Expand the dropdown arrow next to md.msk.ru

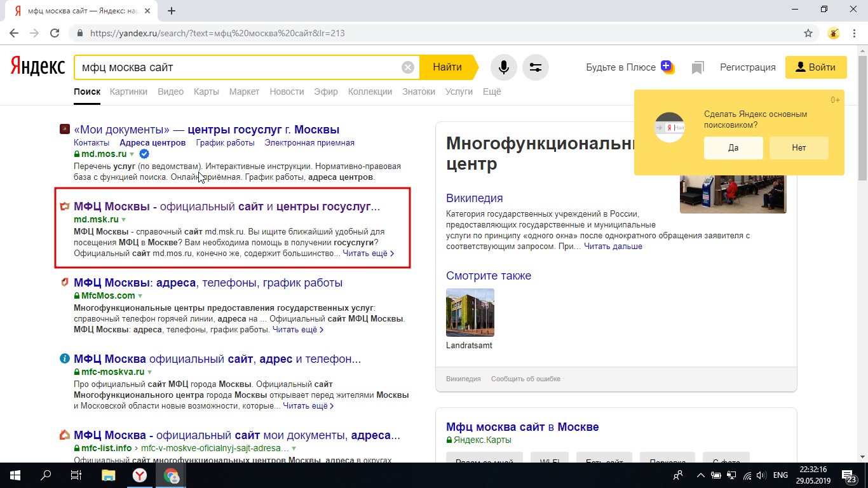tap(124, 220)
